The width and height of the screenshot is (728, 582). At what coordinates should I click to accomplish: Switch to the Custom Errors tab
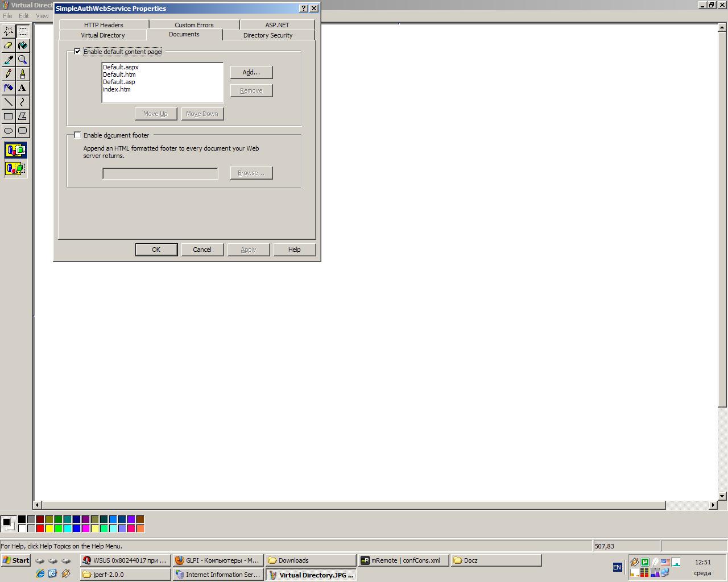194,25
